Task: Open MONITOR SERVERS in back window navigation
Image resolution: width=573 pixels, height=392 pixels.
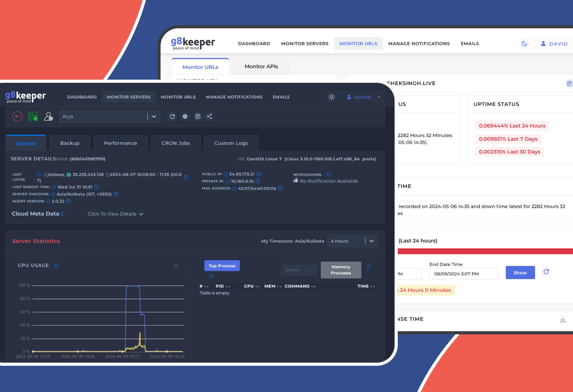Action: [x=305, y=43]
